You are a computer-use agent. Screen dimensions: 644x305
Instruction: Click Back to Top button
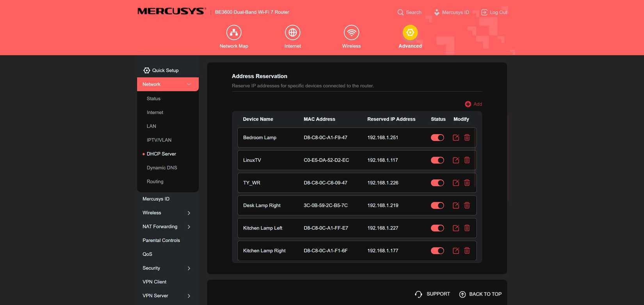(x=480, y=294)
